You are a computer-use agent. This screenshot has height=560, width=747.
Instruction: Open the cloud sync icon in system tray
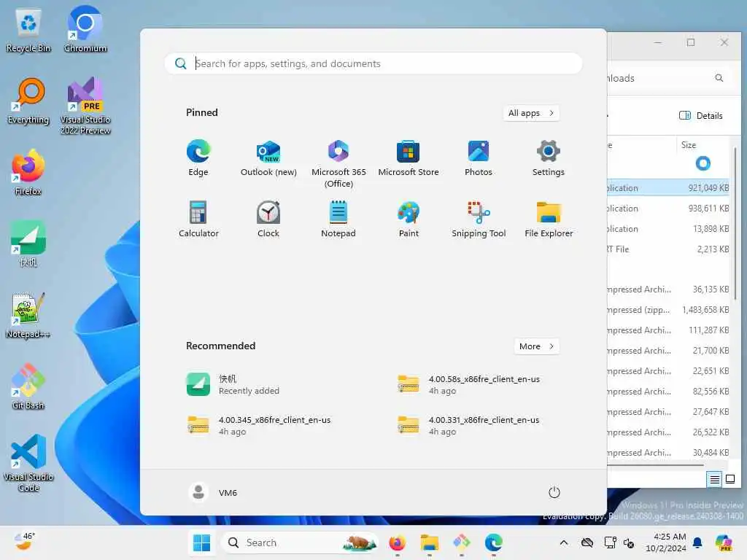(587, 542)
